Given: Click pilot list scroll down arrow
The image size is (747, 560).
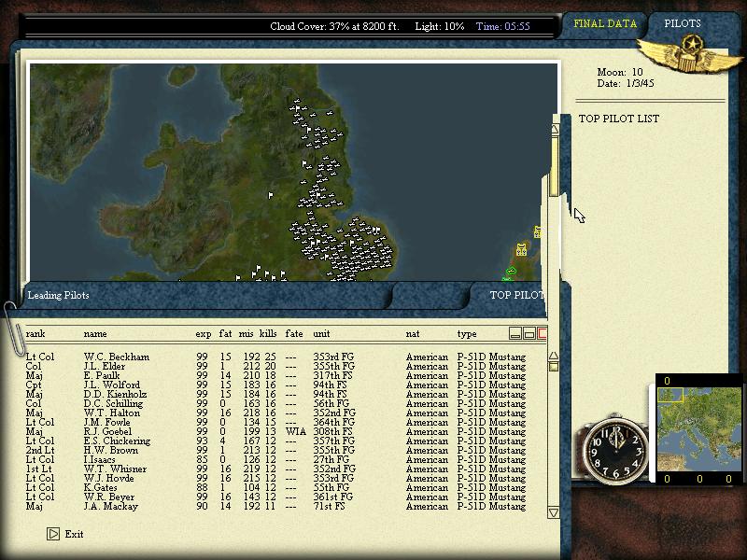Looking at the screenshot, I should pyautogui.click(x=554, y=512).
